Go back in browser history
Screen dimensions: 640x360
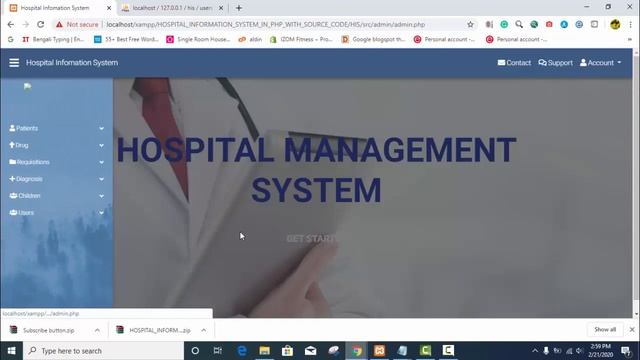pos(11,24)
